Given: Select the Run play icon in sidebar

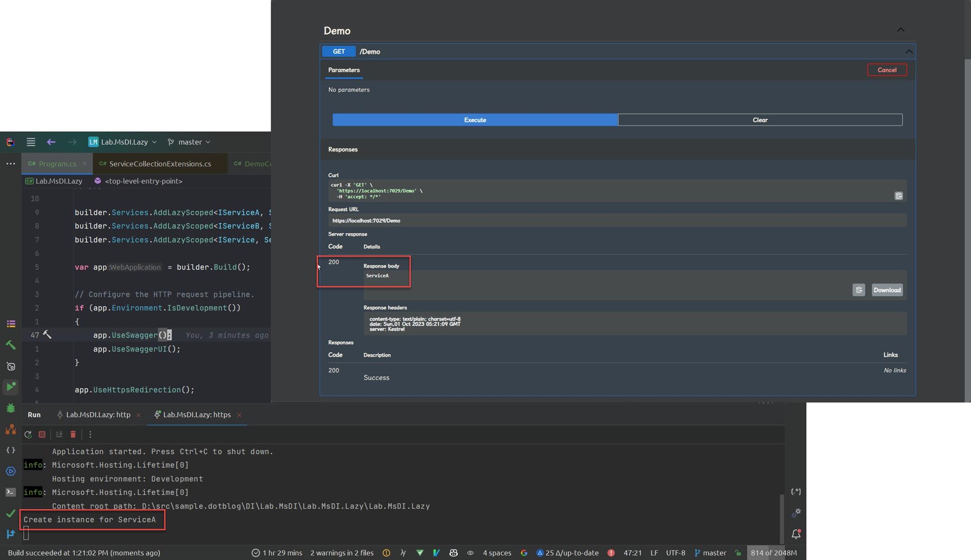Looking at the screenshot, I should click(11, 386).
